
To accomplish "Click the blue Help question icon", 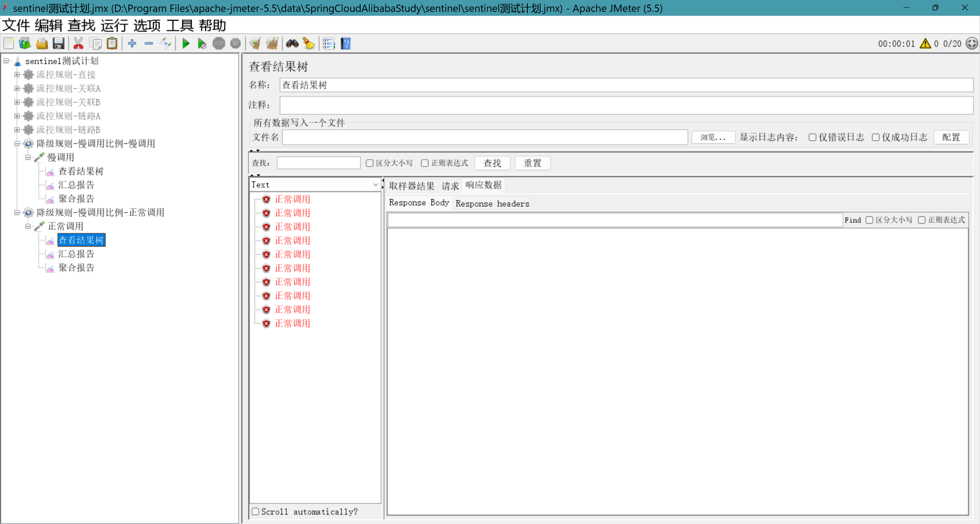I will (346, 44).
